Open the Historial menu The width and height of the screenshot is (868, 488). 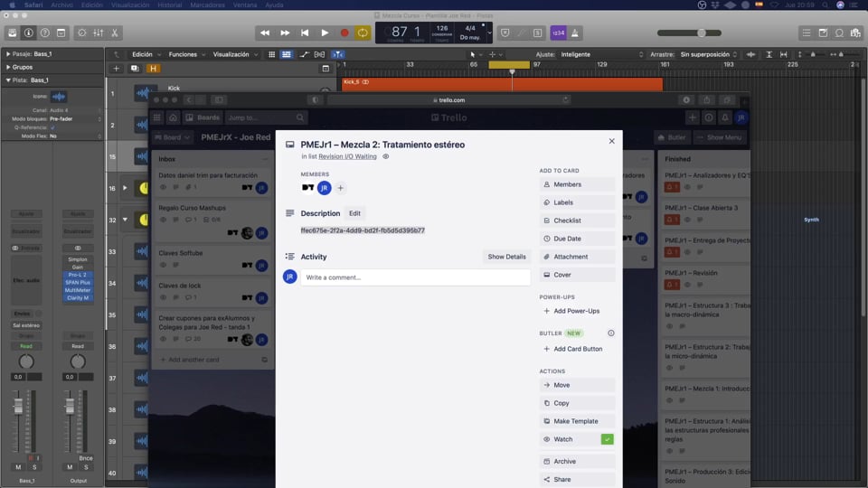pyautogui.click(x=169, y=5)
